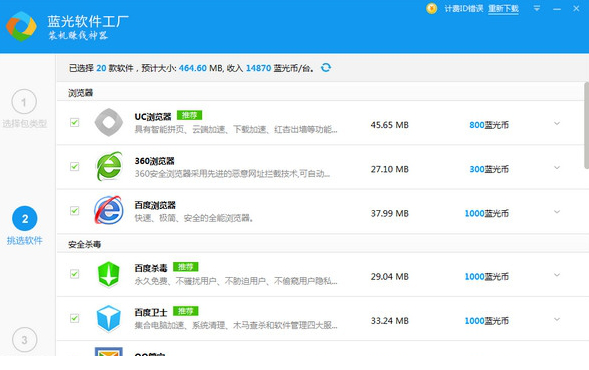The width and height of the screenshot is (589, 370).
Task: Expand the 360浏览器 row details chevron
Action: pos(557,168)
